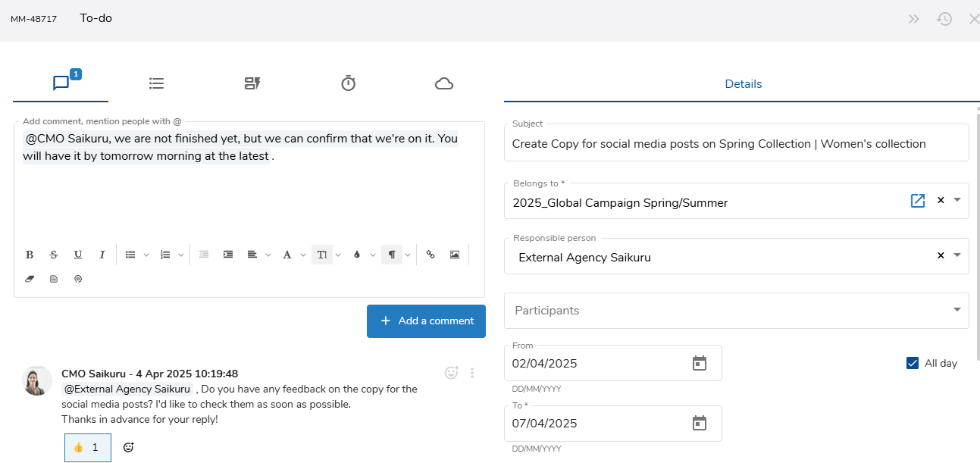Edit the Subject field

click(737, 143)
